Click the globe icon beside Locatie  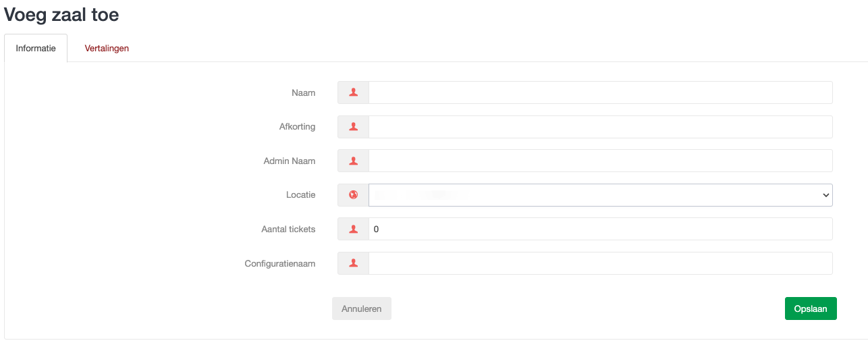click(x=353, y=195)
